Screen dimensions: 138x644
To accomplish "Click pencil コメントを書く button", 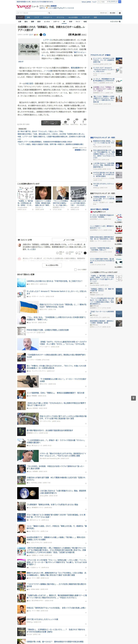I will 69,240.
